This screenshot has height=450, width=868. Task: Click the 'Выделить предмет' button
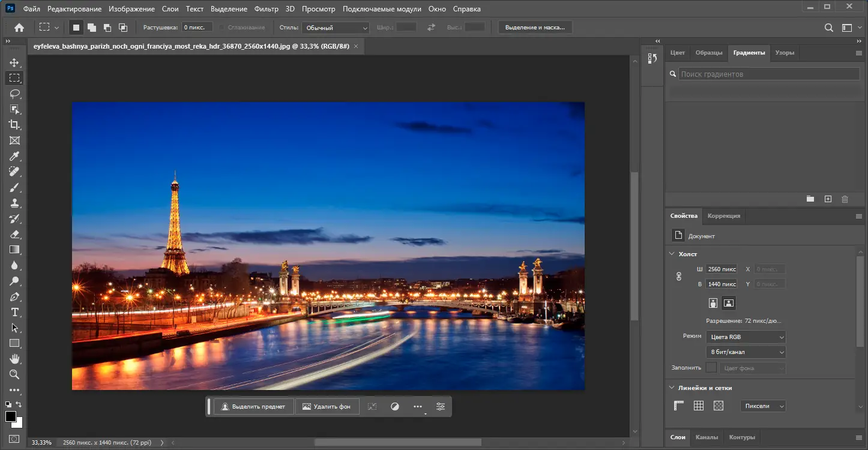[254, 406]
